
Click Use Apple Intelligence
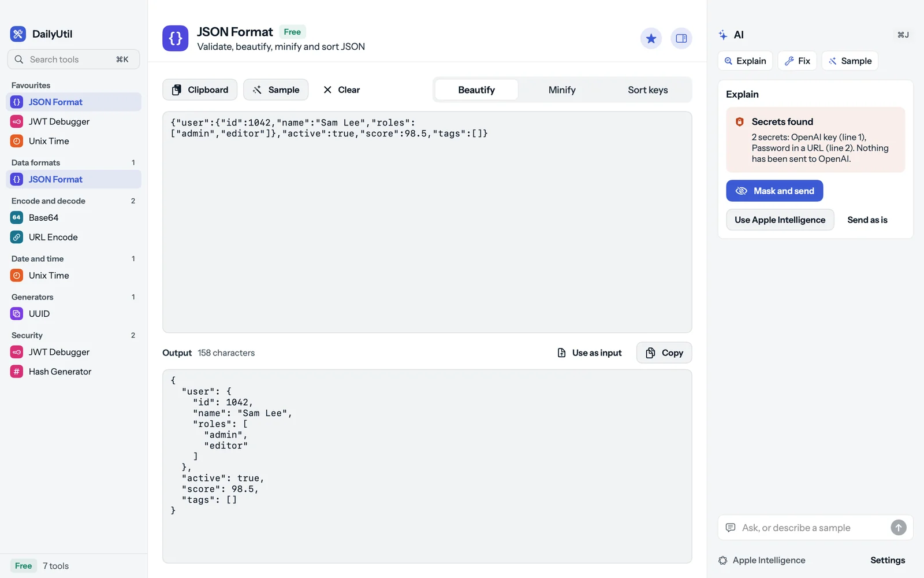pos(780,220)
